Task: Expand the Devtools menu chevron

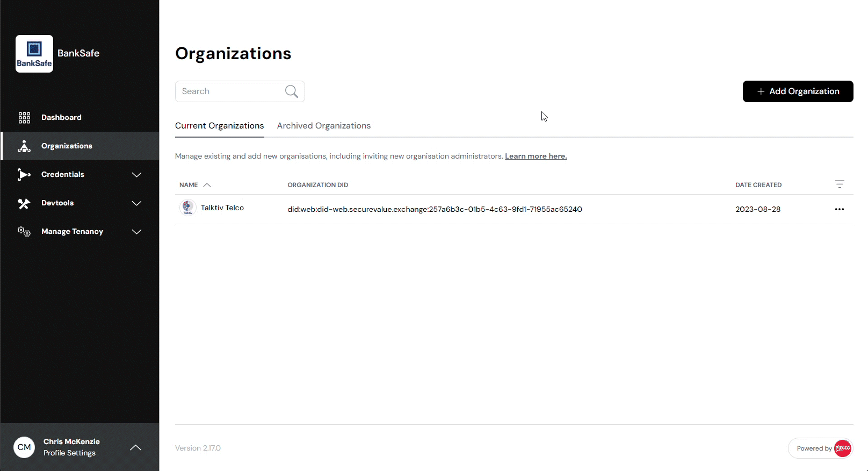Action: (x=137, y=203)
